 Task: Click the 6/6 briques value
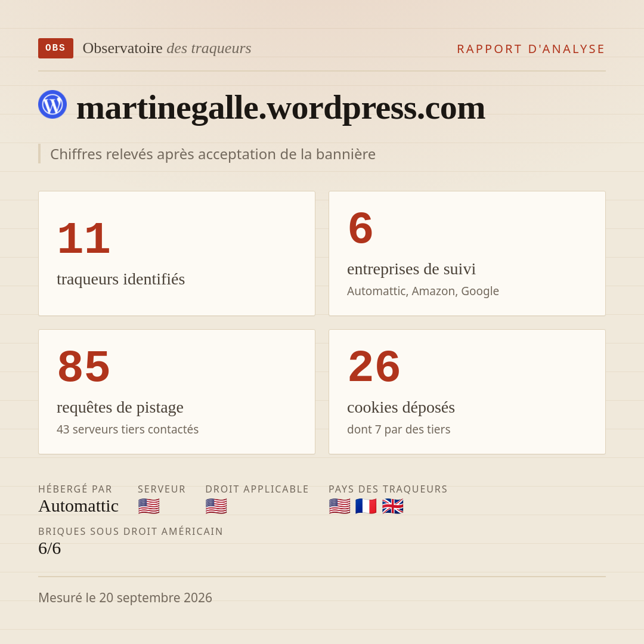(49, 549)
